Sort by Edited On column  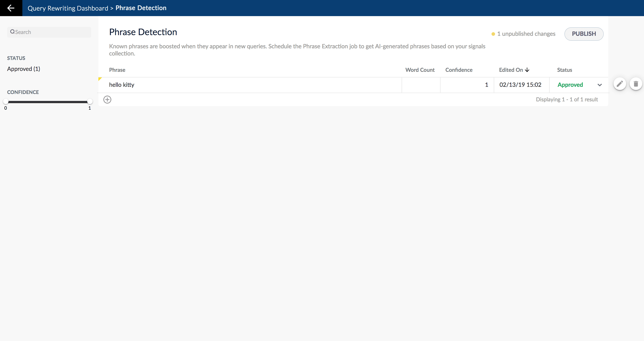tap(511, 70)
